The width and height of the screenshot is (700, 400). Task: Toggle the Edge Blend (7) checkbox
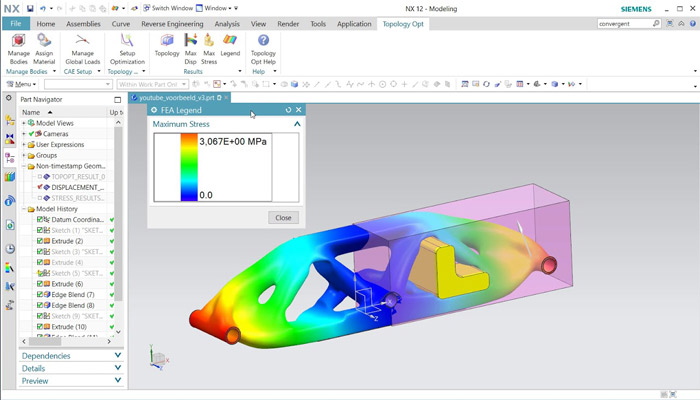coord(40,294)
